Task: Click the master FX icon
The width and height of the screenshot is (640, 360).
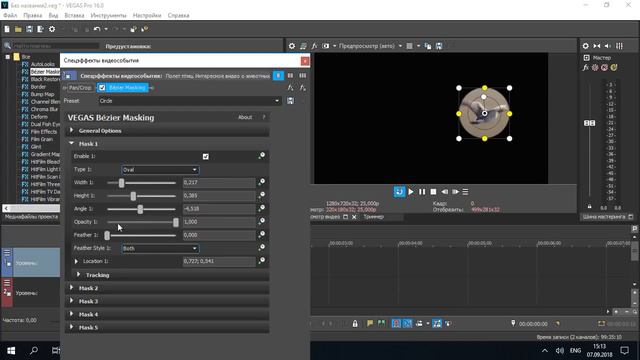Action: 586,68
